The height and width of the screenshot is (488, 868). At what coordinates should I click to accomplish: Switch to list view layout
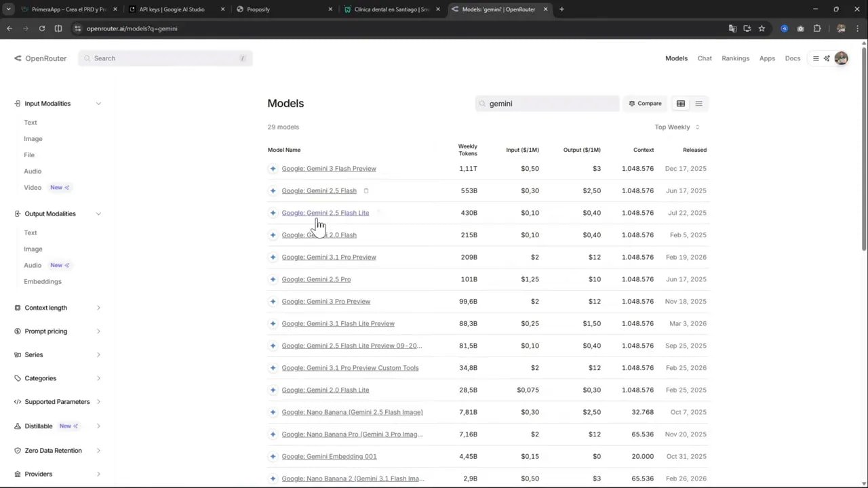coord(698,103)
